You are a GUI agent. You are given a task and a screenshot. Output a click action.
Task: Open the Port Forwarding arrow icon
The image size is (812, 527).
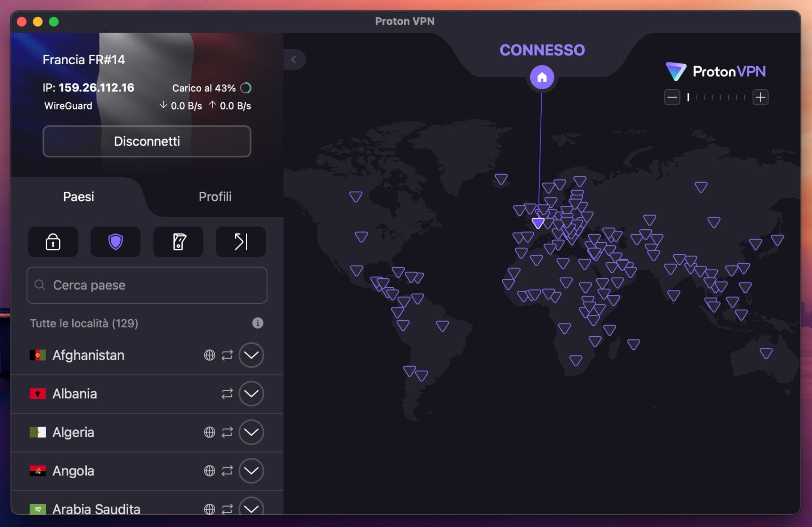(x=241, y=242)
